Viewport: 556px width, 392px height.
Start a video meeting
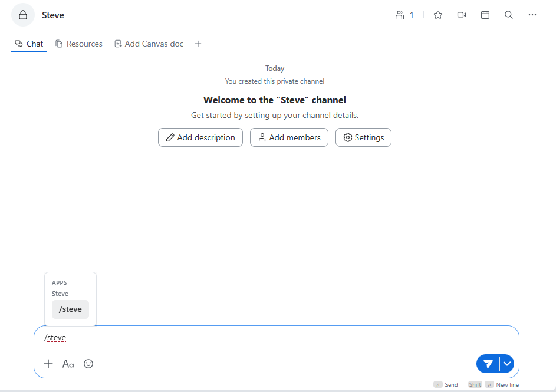(461, 15)
